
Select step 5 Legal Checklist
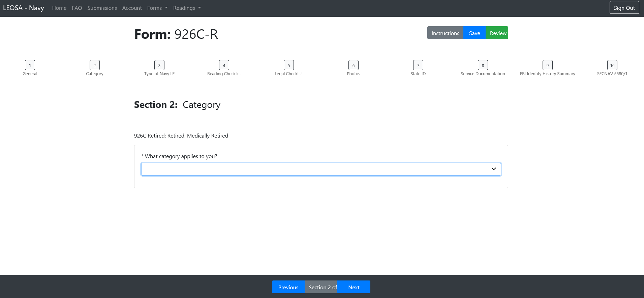coord(289,65)
